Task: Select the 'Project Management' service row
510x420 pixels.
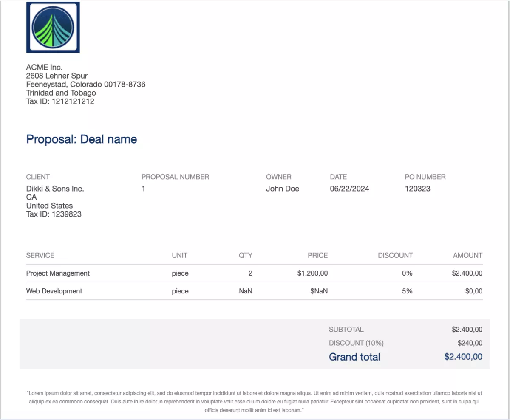Action: point(254,273)
